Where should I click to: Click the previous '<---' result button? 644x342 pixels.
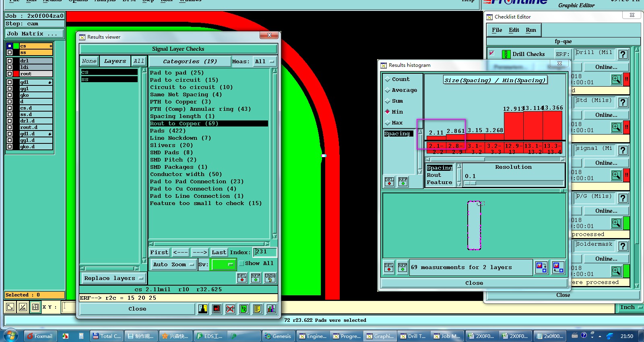tap(180, 253)
